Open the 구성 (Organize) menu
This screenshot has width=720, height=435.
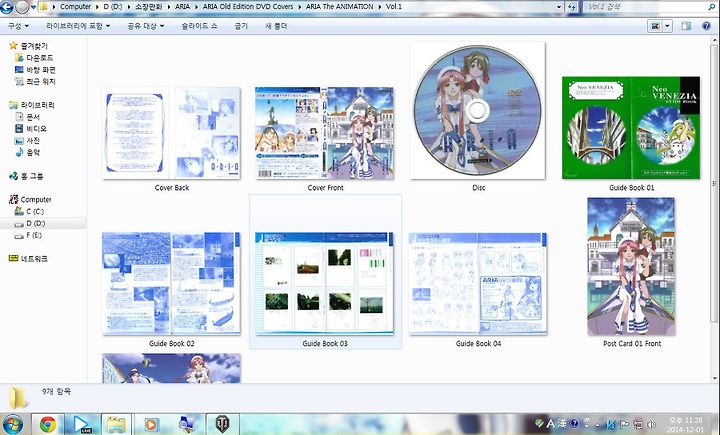point(18,26)
